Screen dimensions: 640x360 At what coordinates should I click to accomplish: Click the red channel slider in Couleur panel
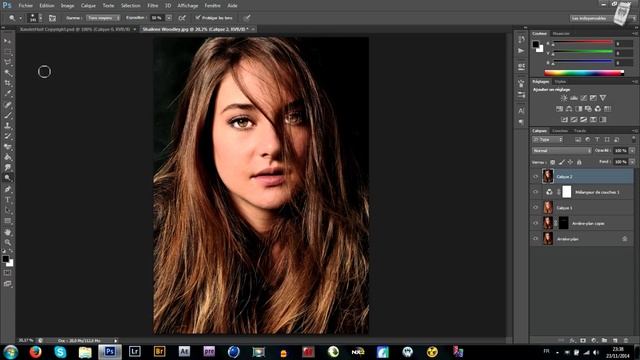point(582,42)
